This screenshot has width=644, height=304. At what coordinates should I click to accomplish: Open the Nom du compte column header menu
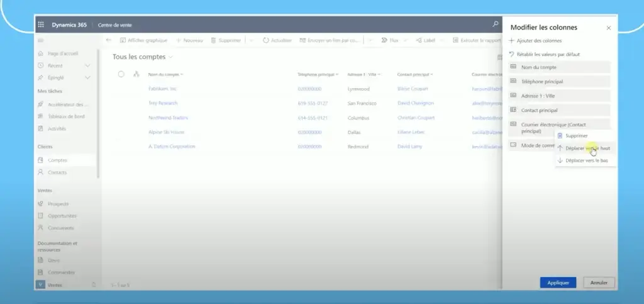pos(165,74)
